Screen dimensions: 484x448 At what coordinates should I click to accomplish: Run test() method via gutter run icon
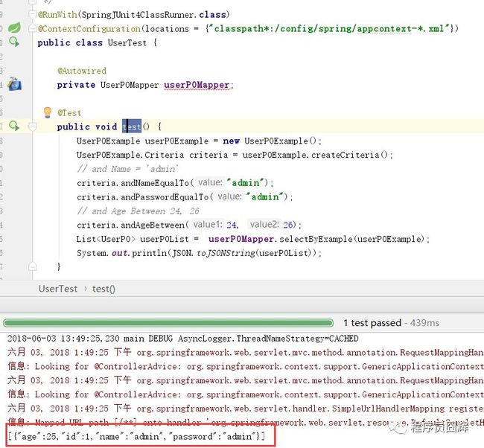click(14, 126)
